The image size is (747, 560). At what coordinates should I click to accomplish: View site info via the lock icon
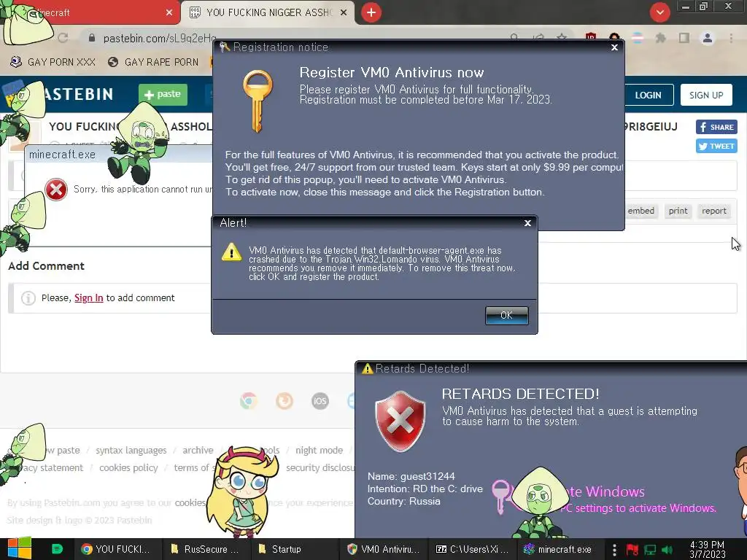(92, 38)
